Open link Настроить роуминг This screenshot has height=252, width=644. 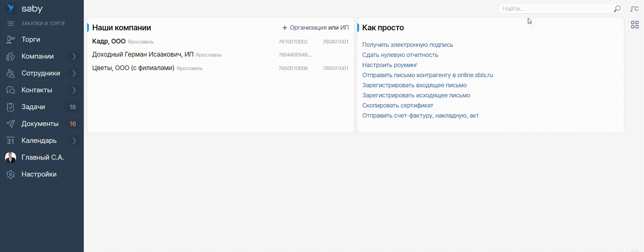[390, 65]
